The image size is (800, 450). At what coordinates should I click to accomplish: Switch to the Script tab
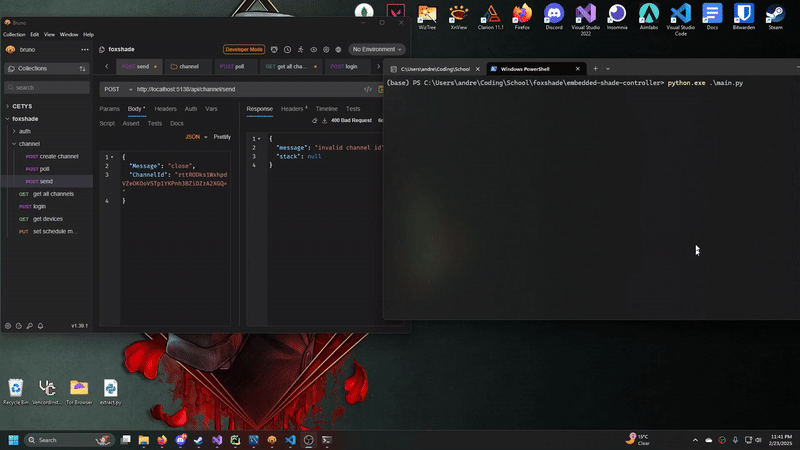(107, 123)
